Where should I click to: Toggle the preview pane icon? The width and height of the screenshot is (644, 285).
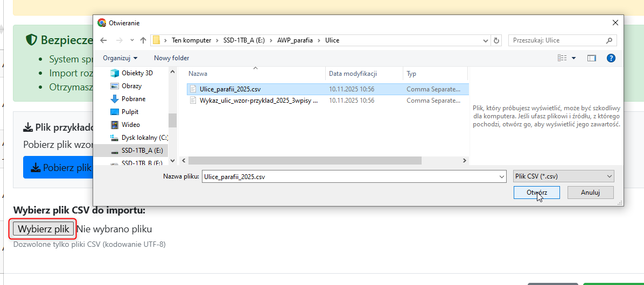592,58
